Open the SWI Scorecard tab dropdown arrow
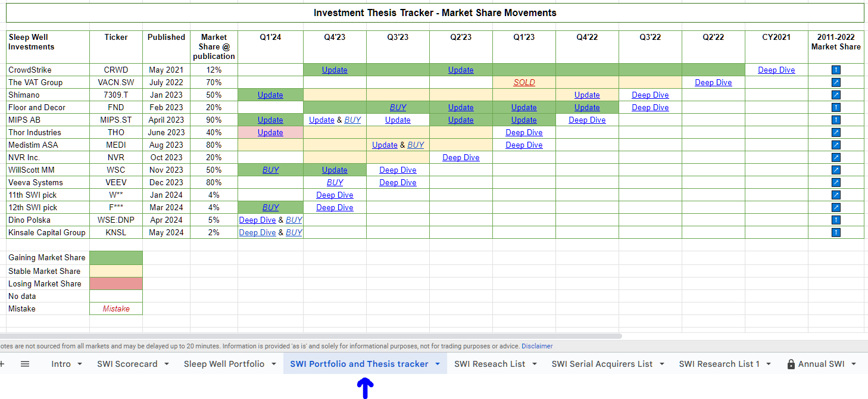Image resolution: width=868 pixels, height=399 pixels. click(167, 364)
